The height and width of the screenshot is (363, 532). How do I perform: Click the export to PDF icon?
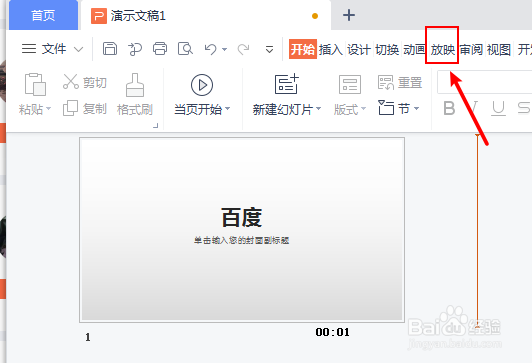tap(135, 49)
